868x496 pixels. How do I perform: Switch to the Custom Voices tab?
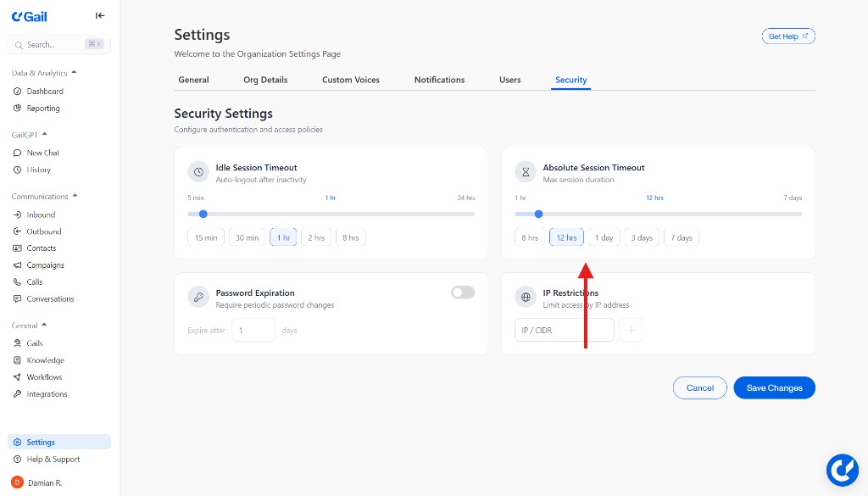(350, 80)
